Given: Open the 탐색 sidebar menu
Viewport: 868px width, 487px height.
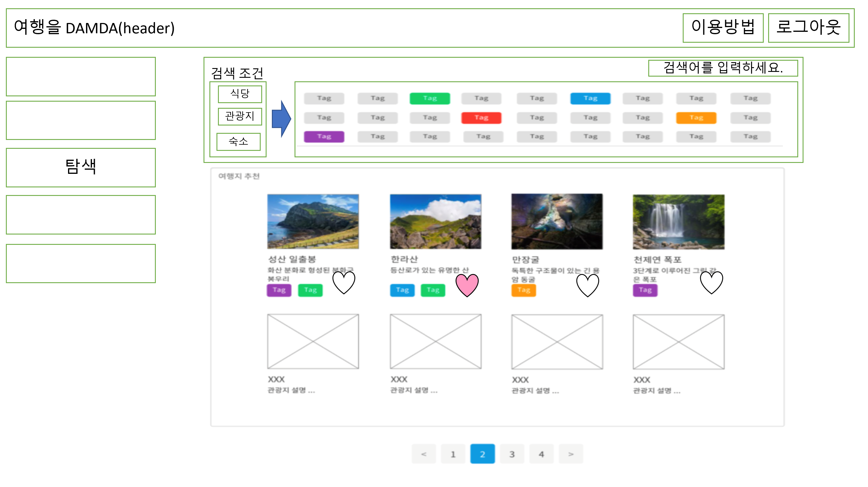Looking at the screenshot, I should [x=81, y=167].
